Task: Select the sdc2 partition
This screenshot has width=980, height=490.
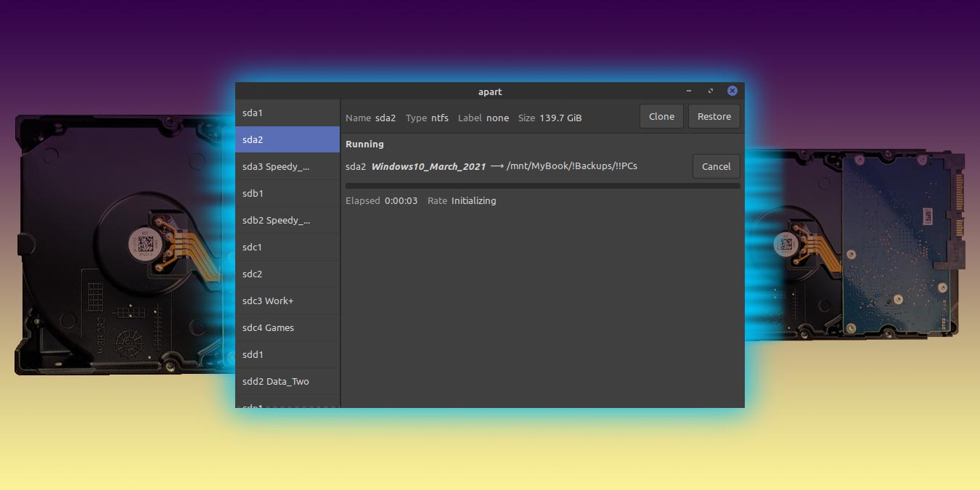Action: coord(287,274)
